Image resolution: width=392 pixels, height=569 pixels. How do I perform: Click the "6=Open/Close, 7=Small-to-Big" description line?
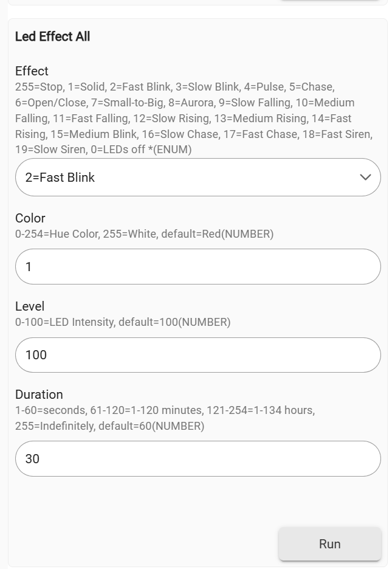(x=185, y=103)
